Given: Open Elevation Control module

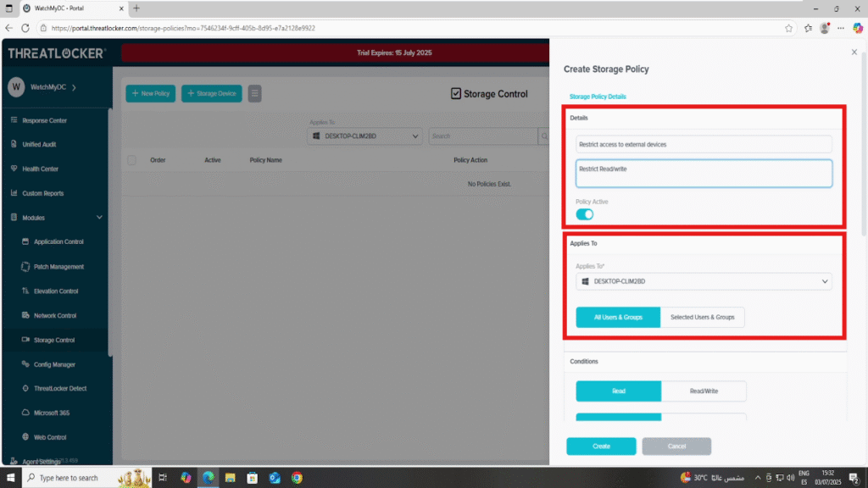Looking at the screenshot, I should tap(55, 291).
